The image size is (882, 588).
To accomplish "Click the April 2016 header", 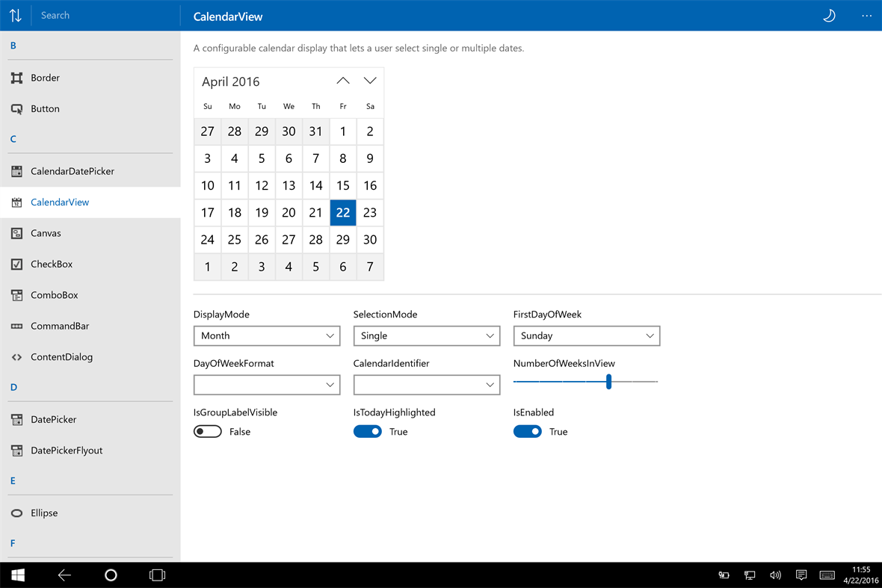I will [x=229, y=81].
